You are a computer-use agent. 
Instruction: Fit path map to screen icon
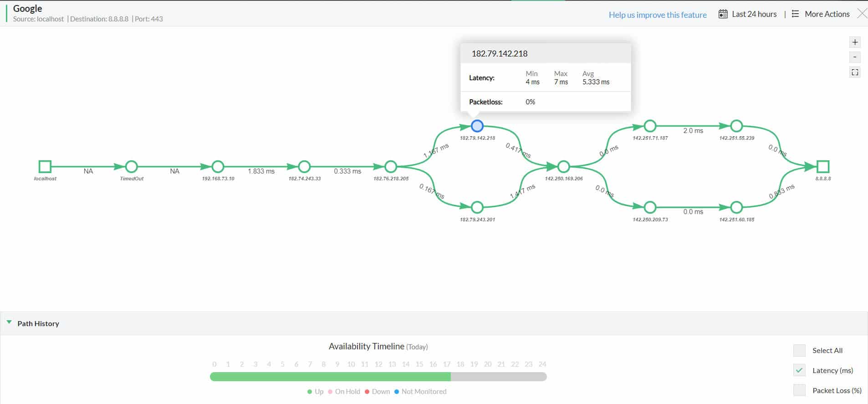click(x=855, y=72)
